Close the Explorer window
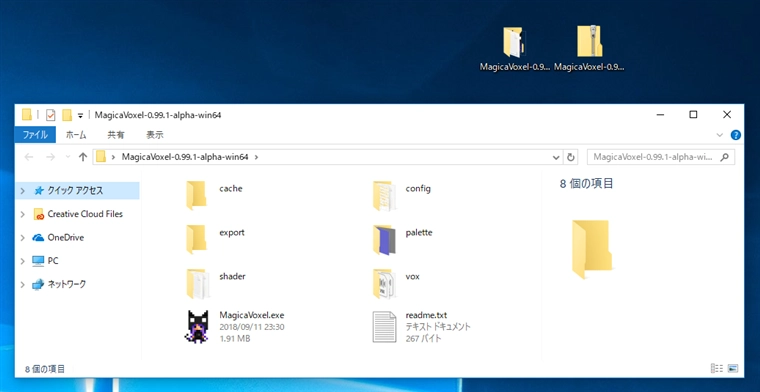The image size is (760, 392). tap(727, 115)
